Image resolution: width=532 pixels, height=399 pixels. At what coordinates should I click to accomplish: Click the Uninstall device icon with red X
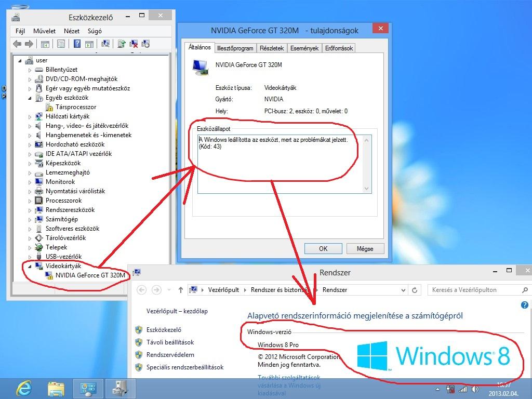[x=134, y=44]
